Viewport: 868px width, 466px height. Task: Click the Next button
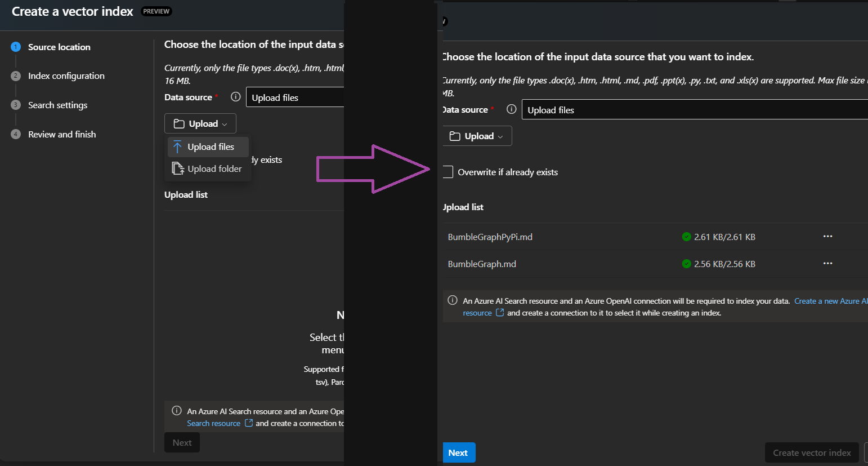(459, 452)
